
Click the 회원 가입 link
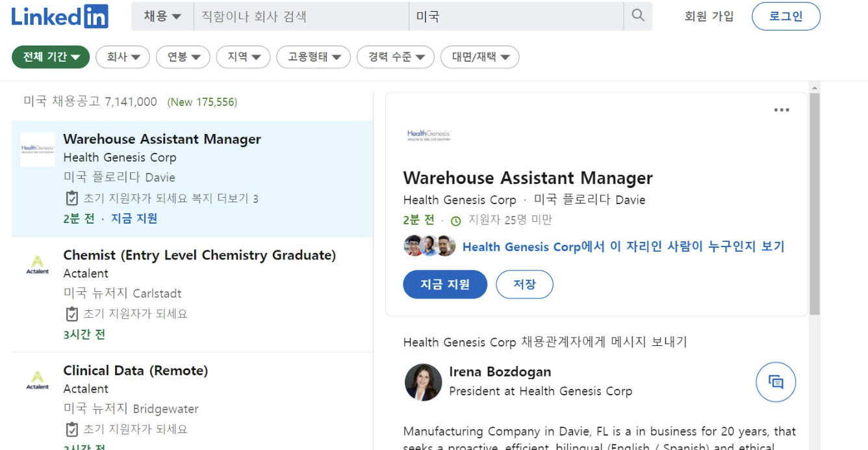click(x=709, y=17)
